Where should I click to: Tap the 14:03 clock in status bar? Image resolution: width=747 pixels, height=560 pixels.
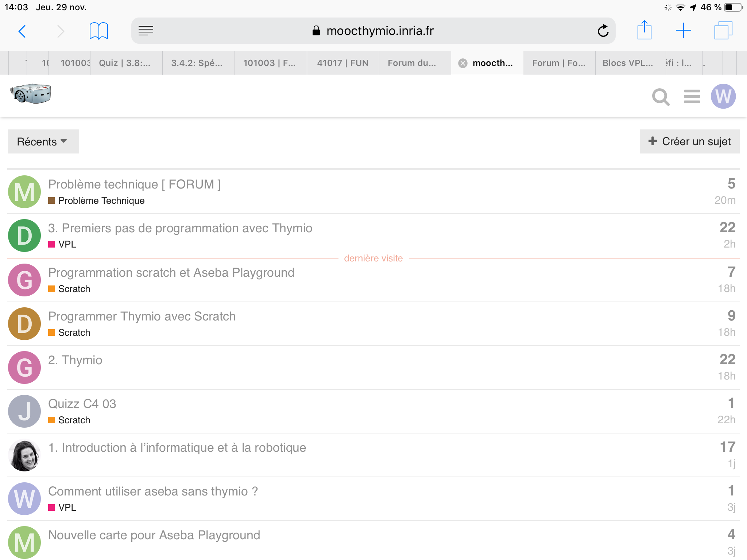point(16,7)
